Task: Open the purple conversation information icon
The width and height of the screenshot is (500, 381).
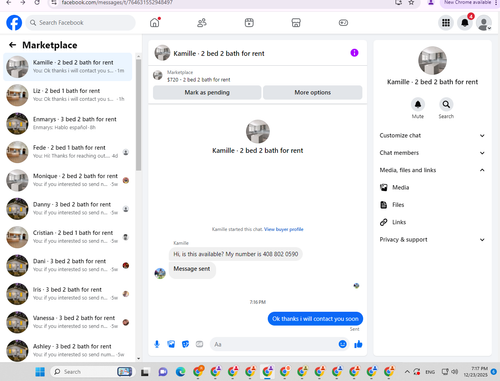Action: [x=354, y=53]
